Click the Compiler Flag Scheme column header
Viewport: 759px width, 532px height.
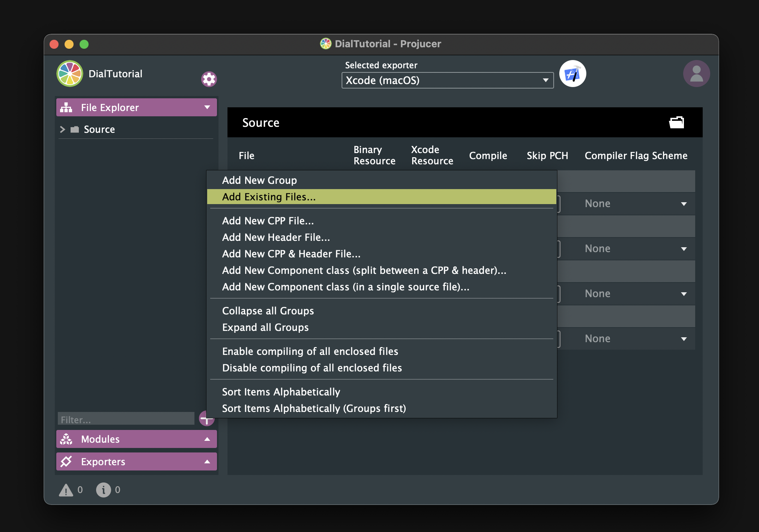click(x=636, y=156)
